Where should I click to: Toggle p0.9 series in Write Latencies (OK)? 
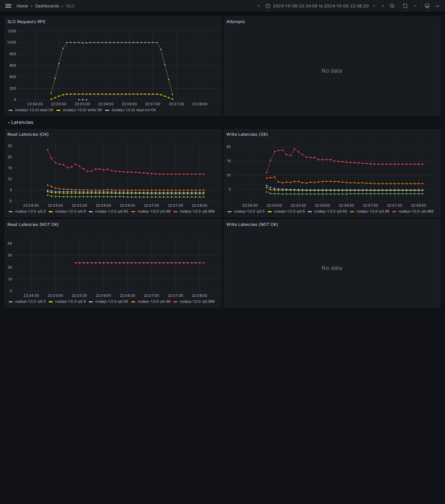click(x=289, y=211)
